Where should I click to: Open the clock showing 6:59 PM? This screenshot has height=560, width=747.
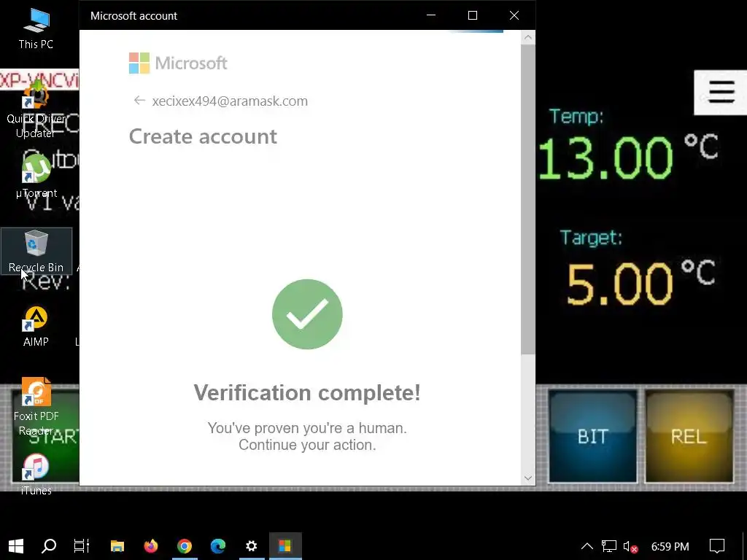coord(670,546)
